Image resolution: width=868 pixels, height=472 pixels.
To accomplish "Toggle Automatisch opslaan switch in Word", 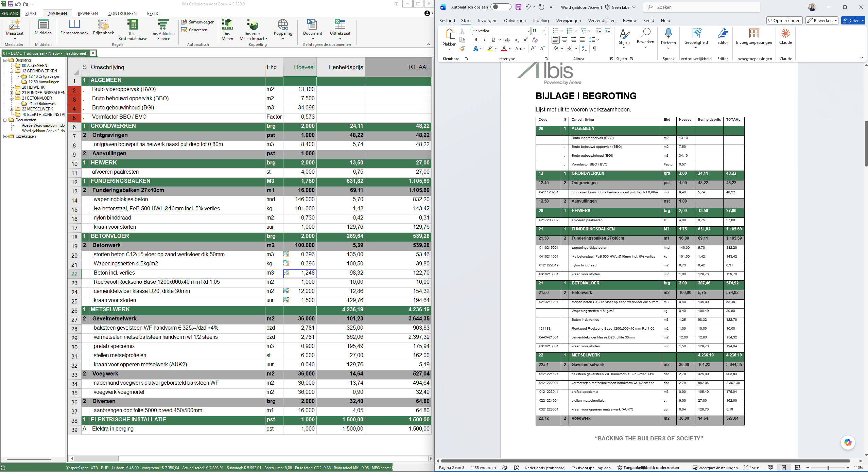I will coord(501,7).
